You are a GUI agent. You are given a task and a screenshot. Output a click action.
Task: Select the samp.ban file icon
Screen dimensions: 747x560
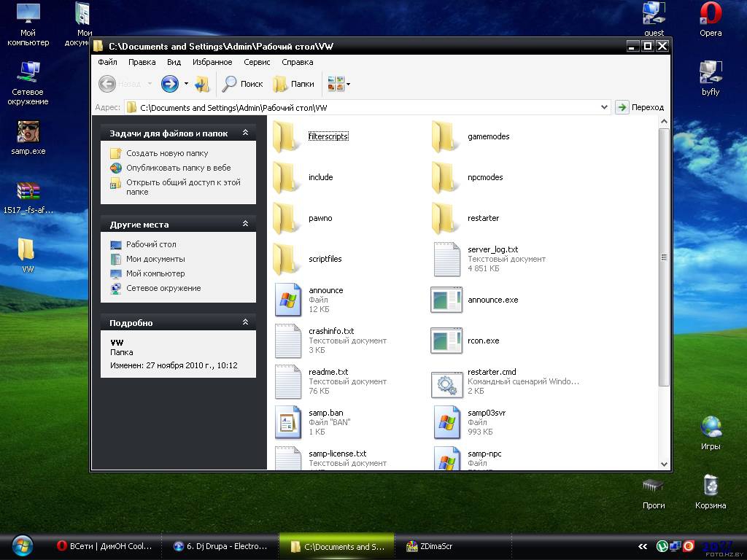click(287, 422)
